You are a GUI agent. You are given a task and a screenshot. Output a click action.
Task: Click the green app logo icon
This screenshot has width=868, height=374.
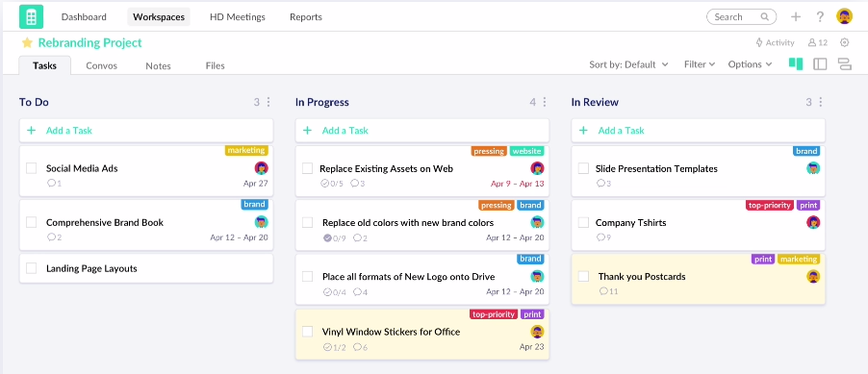tap(31, 16)
